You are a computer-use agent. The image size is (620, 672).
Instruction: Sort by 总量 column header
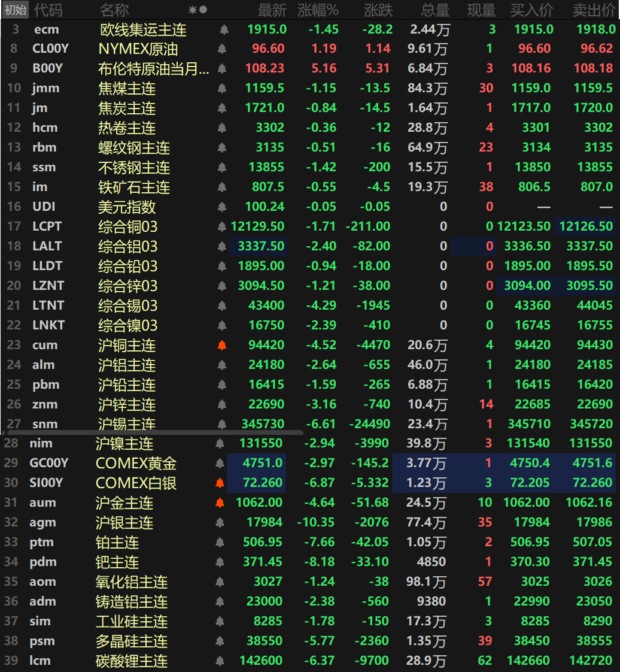pyautogui.click(x=435, y=10)
